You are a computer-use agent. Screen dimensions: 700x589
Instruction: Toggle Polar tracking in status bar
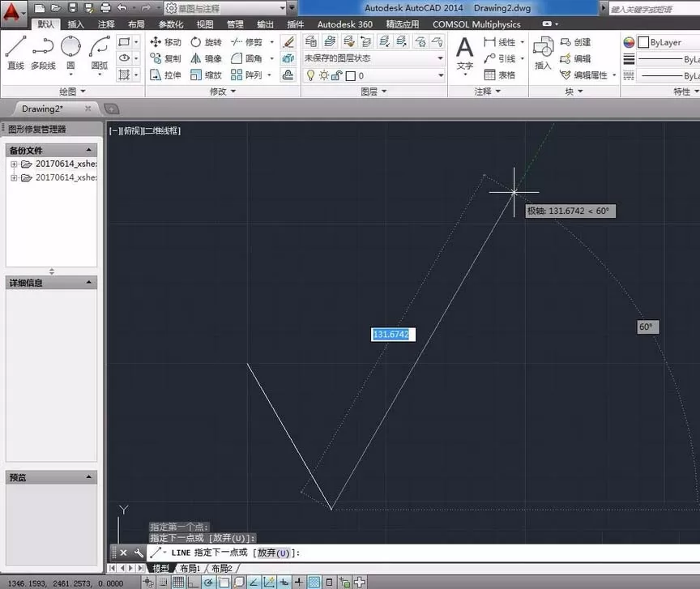click(208, 582)
